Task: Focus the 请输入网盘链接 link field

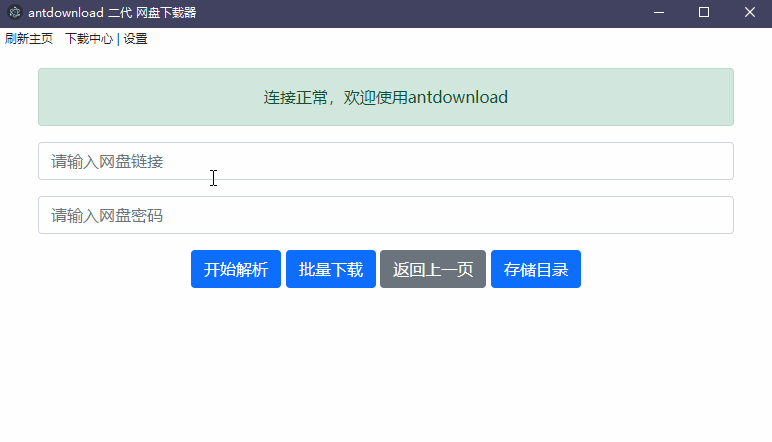Action: click(385, 161)
